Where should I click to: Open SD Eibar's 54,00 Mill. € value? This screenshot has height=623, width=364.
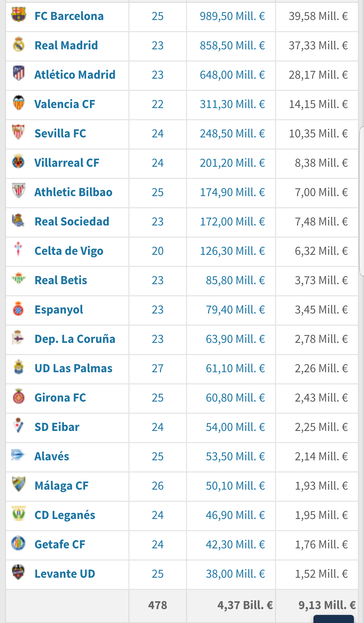[x=235, y=427]
